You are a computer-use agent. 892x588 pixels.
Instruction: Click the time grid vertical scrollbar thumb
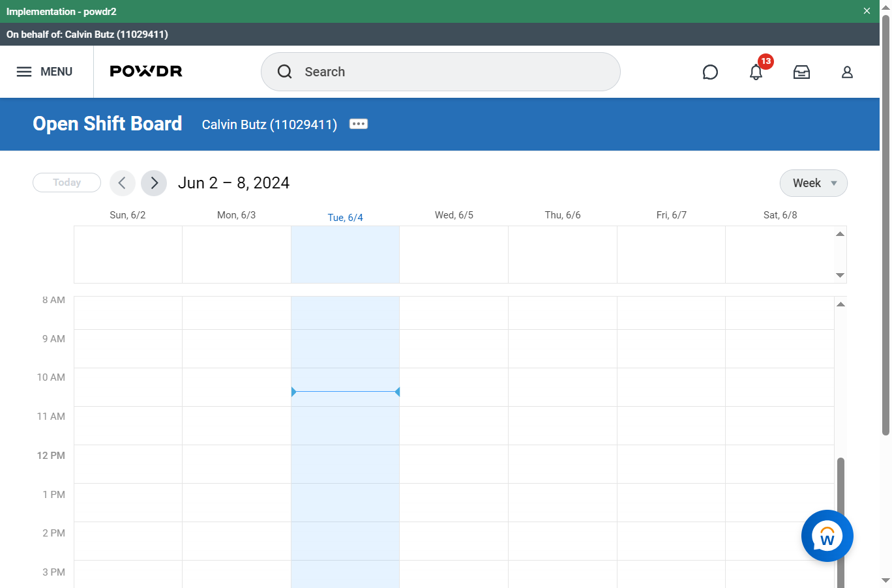tap(840, 522)
